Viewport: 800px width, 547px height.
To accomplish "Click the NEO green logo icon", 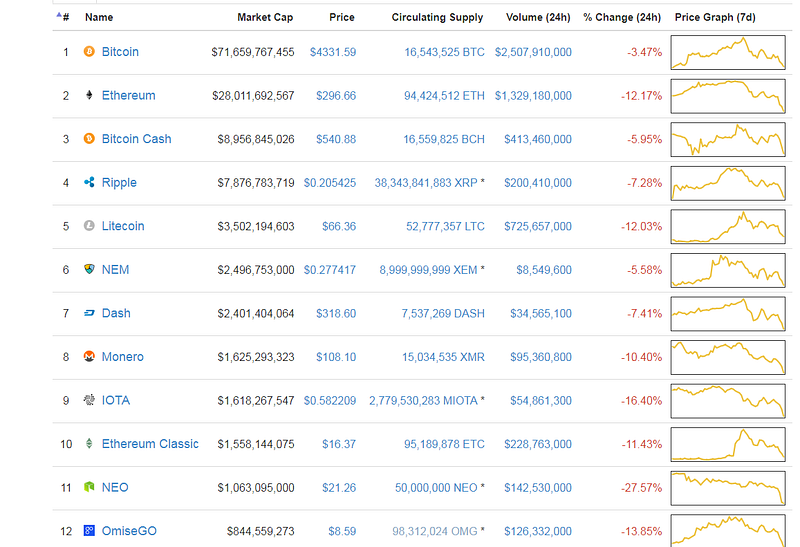I will click(x=89, y=487).
